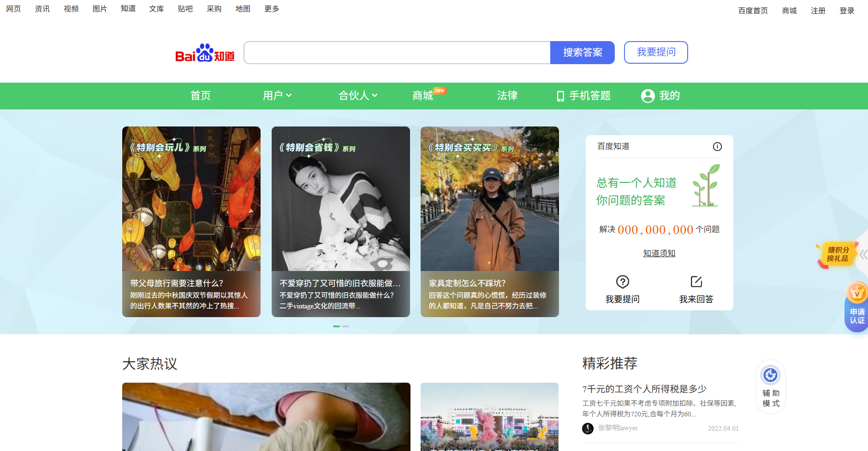Click the 工资七千元 answer summary text
This screenshot has height=451, width=868.
pos(660,409)
